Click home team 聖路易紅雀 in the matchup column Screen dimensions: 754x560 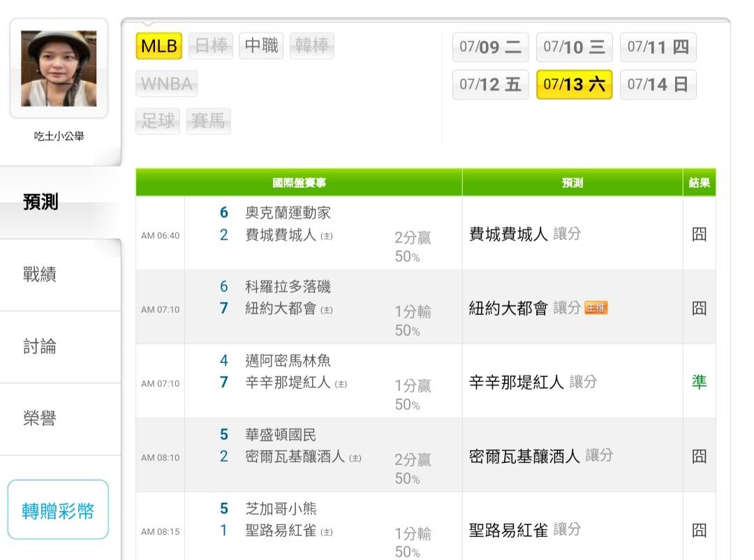[x=281, y=530]
